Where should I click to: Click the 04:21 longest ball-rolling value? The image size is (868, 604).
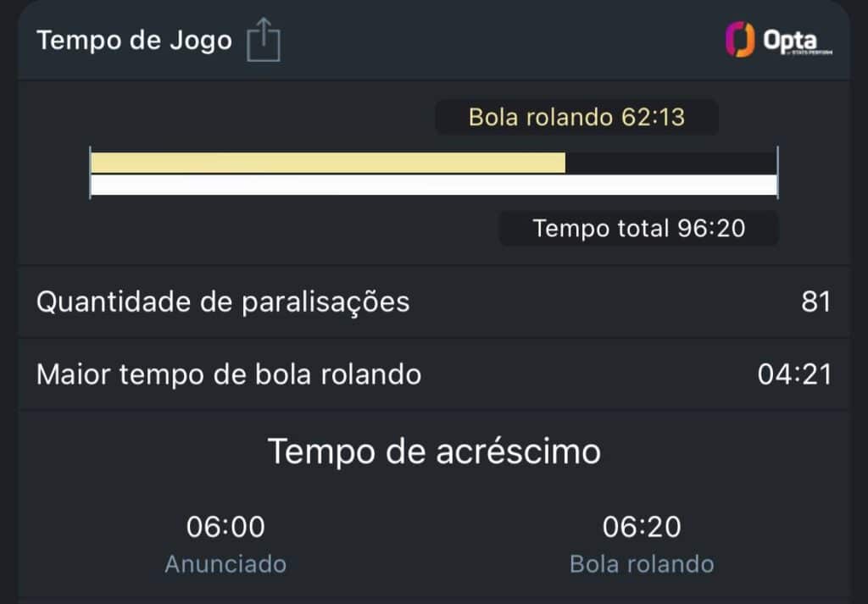[x=794, y=374]
